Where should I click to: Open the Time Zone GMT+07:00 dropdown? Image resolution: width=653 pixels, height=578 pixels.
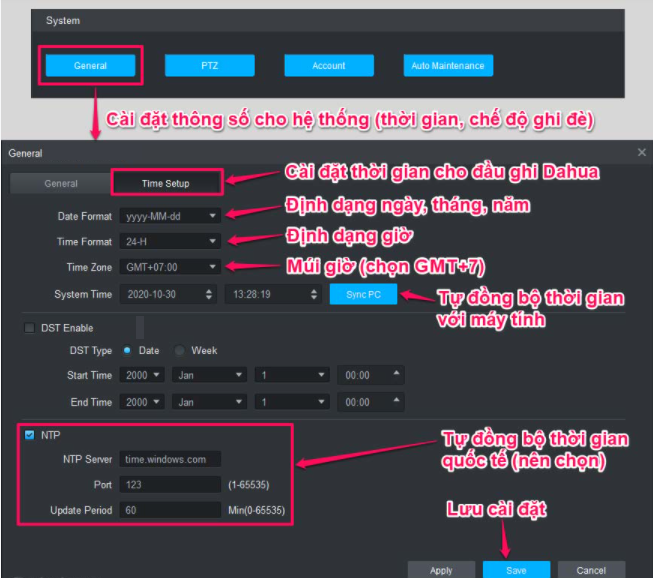coord(170,267)
